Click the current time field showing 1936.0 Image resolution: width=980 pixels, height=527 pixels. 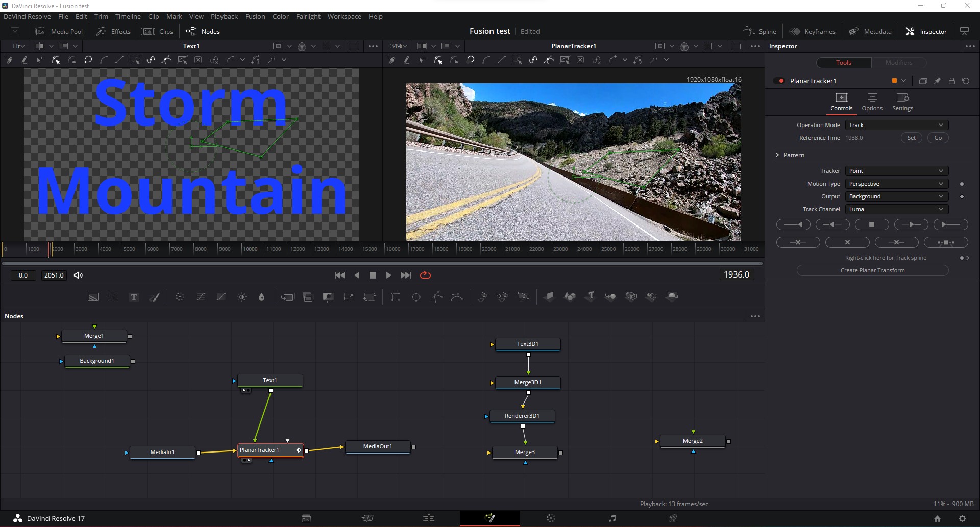click(737, 274)
